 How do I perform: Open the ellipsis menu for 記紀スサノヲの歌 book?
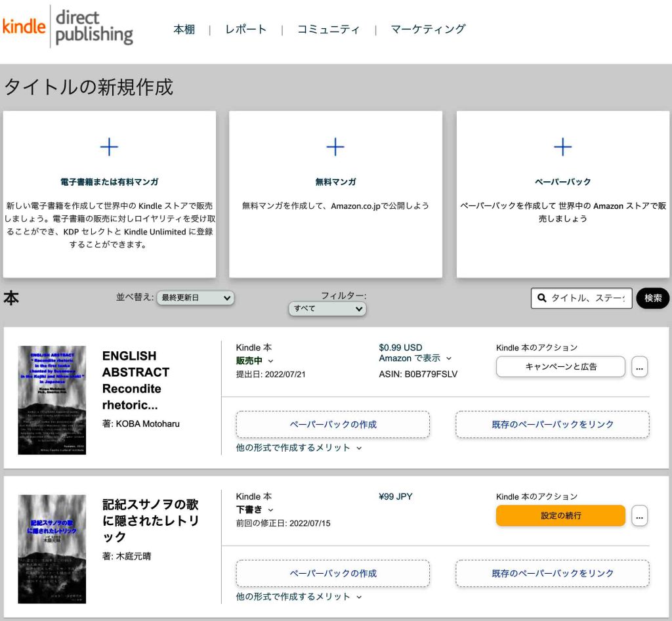[x=639, y=515]
